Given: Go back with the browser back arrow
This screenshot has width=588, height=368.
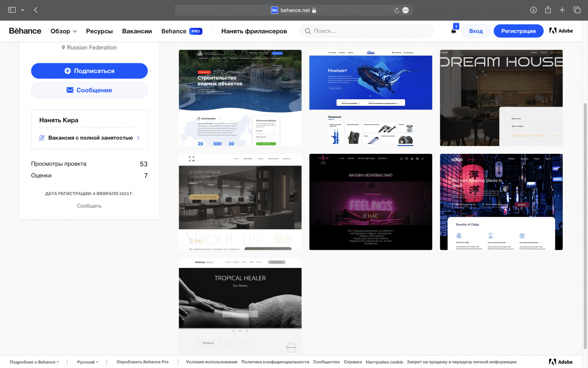Looking at the screenshot, I should click(36, 10).
